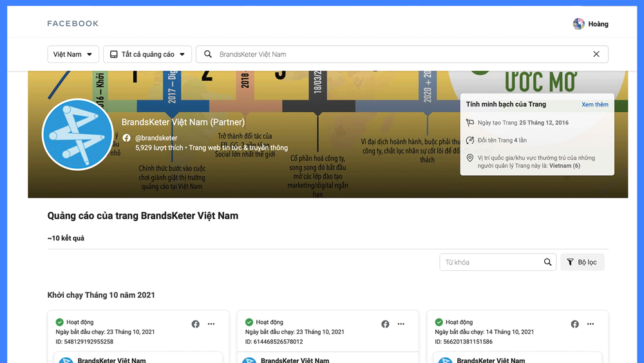Click the page rename edit icon

click(470, 140)
